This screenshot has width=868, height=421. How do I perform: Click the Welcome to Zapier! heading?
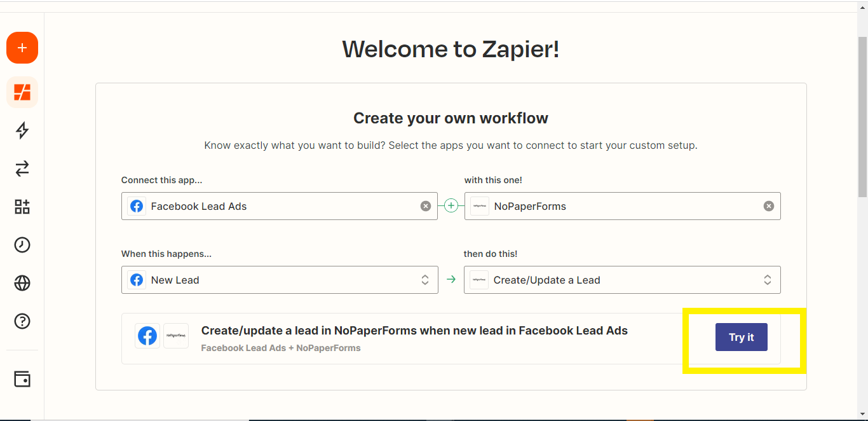coord(451,49)
